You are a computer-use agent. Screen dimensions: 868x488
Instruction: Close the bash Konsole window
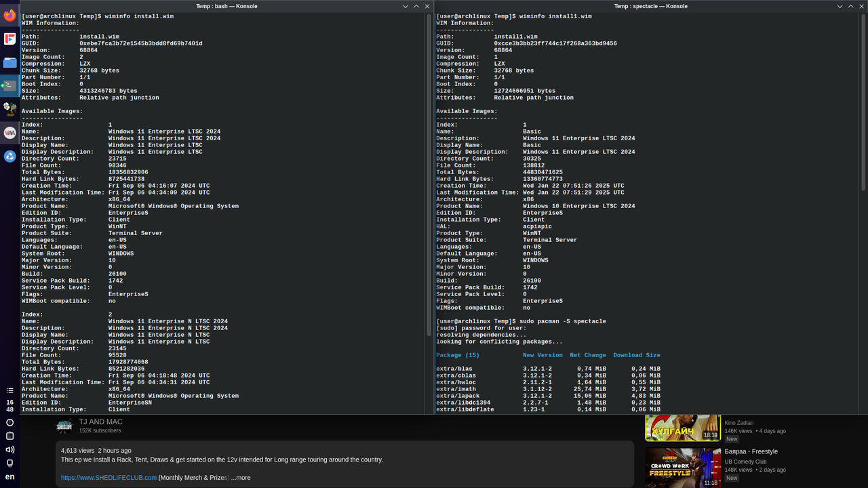point(427,6)
